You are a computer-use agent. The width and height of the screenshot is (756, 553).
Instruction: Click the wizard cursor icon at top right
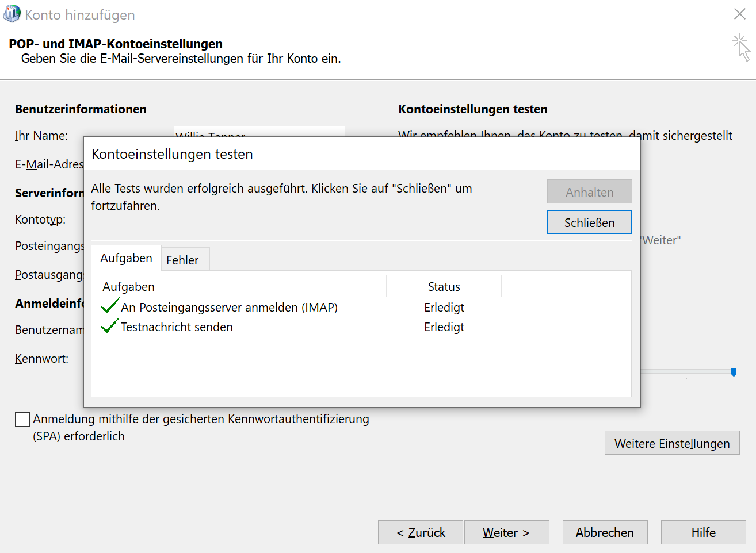(741, 47)
